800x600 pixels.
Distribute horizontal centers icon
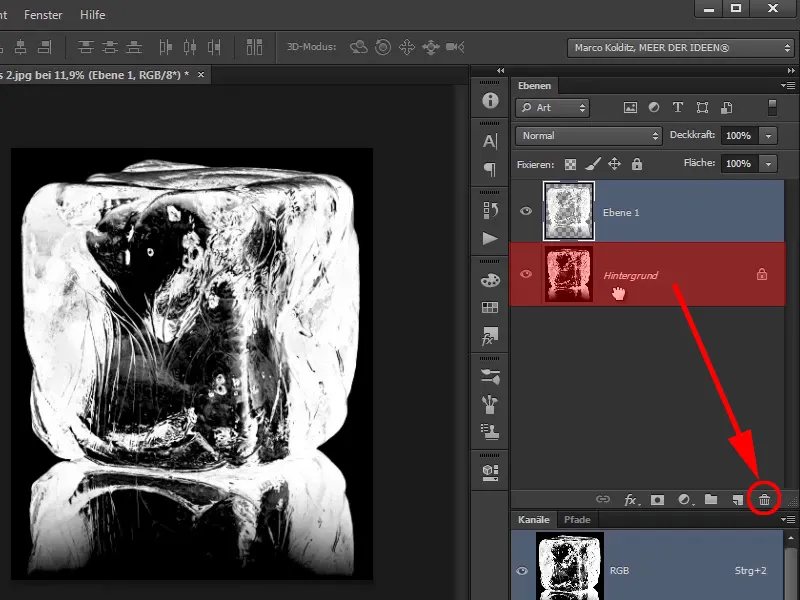190,47
